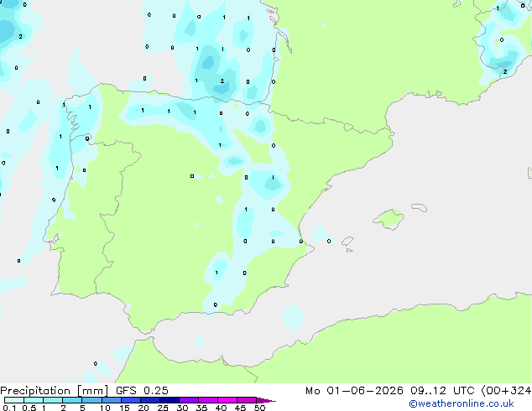Select the 0.5–1 mm legend color box
Image resolution: width=532 pixels, height=411 pixels.
point(34,400)
